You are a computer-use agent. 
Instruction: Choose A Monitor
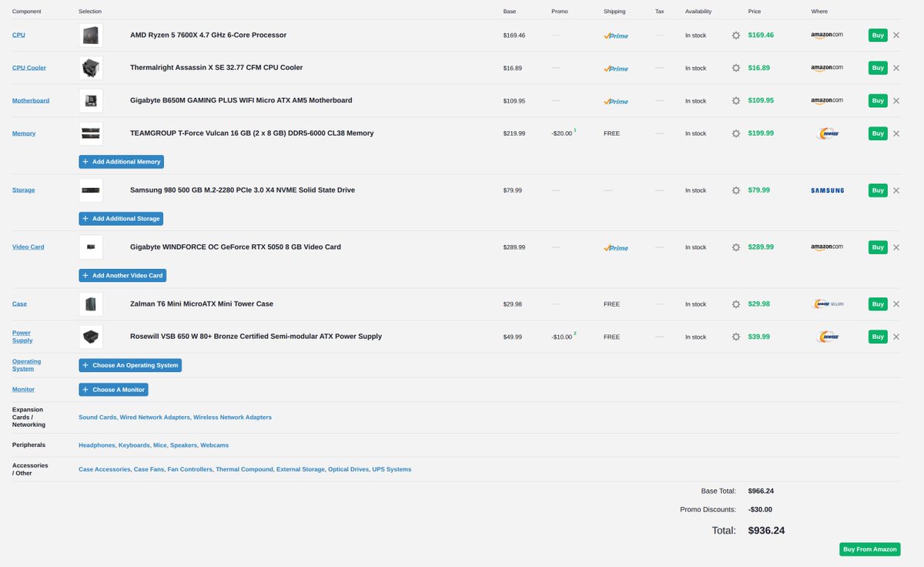coord(113,390)
